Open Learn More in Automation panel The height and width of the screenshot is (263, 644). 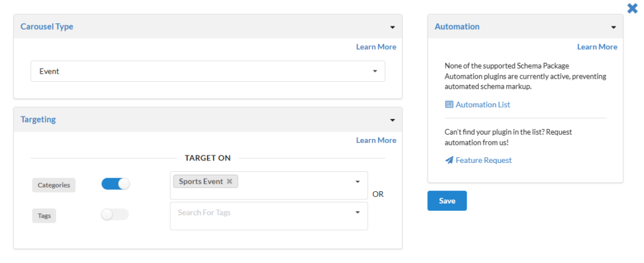(x=597, y=47)
